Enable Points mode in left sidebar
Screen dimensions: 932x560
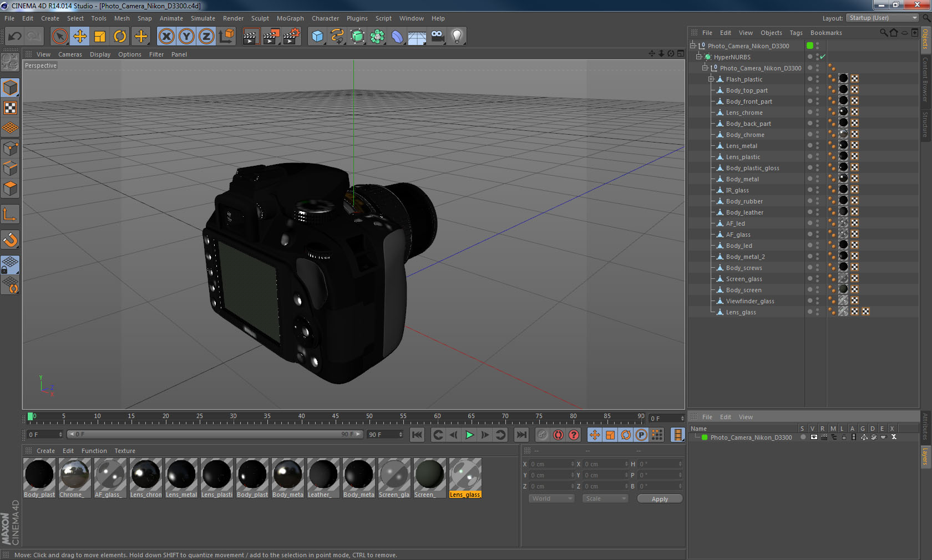(11, 148)
